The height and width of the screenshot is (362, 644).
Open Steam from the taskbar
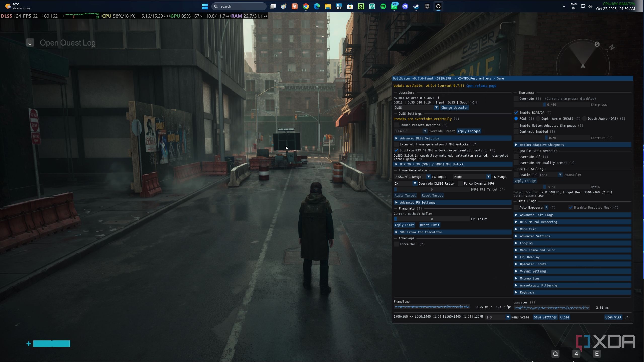pos(416,6)
